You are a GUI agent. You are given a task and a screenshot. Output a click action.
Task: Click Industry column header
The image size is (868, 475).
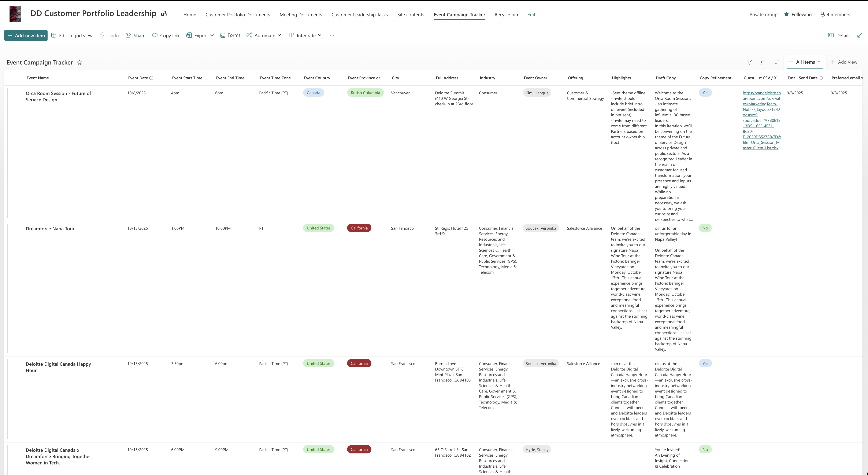(x=487, y=78)
